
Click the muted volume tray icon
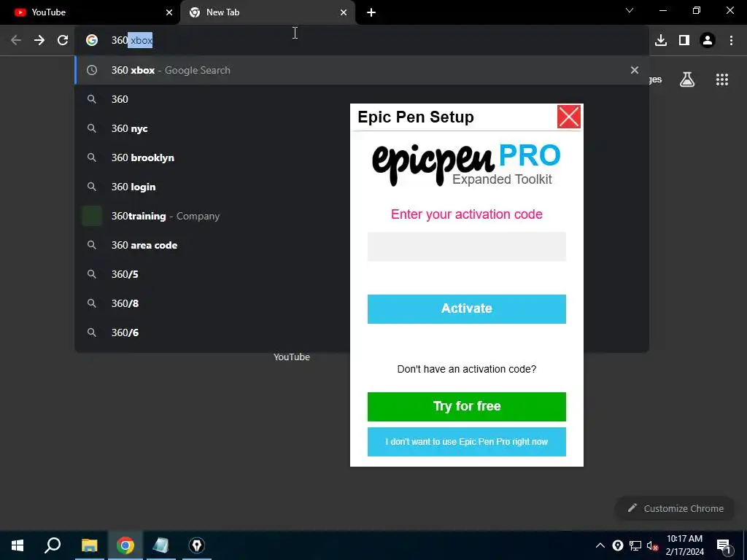point(653,545)
